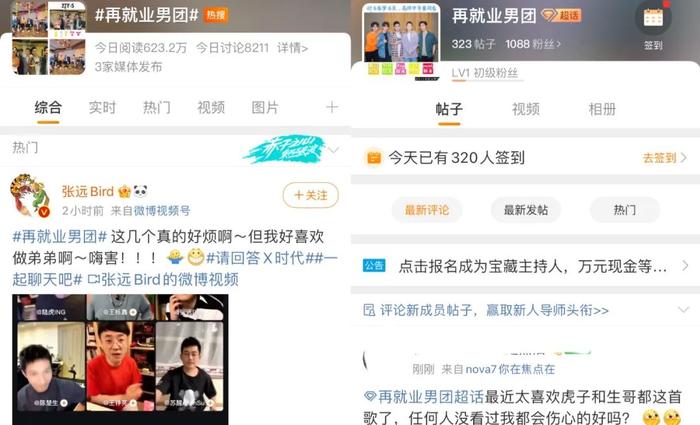Expand the 评论新成员帖子 notice chevron
This screenshot has width=700, height=425.
pos(683,309)
